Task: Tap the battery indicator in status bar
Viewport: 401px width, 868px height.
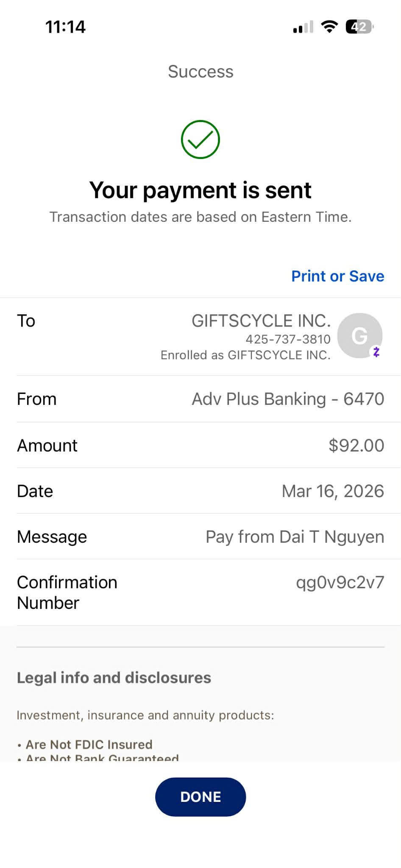Action: point(359,27)
